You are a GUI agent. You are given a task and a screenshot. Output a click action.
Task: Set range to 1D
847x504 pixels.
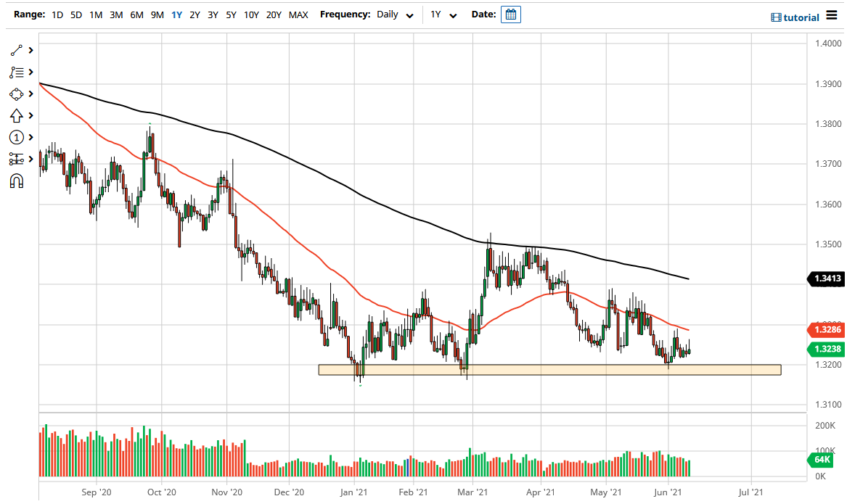(57, 15)
